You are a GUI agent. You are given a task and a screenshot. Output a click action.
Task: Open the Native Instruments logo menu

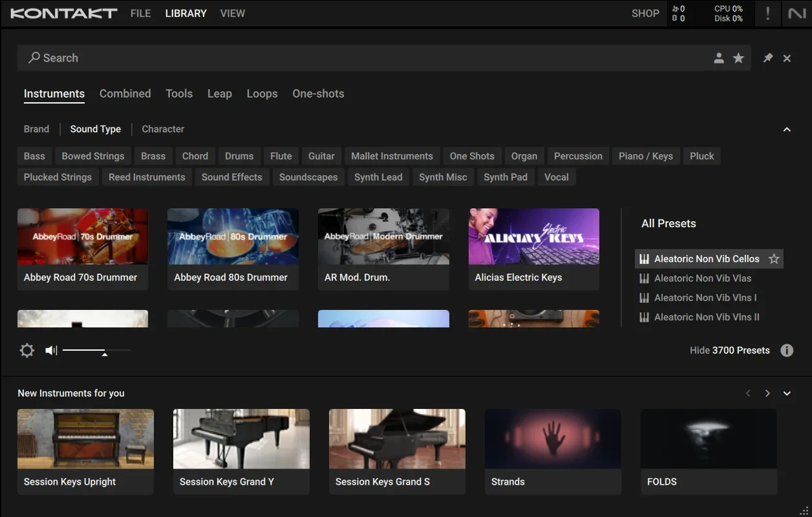point(797,14)
